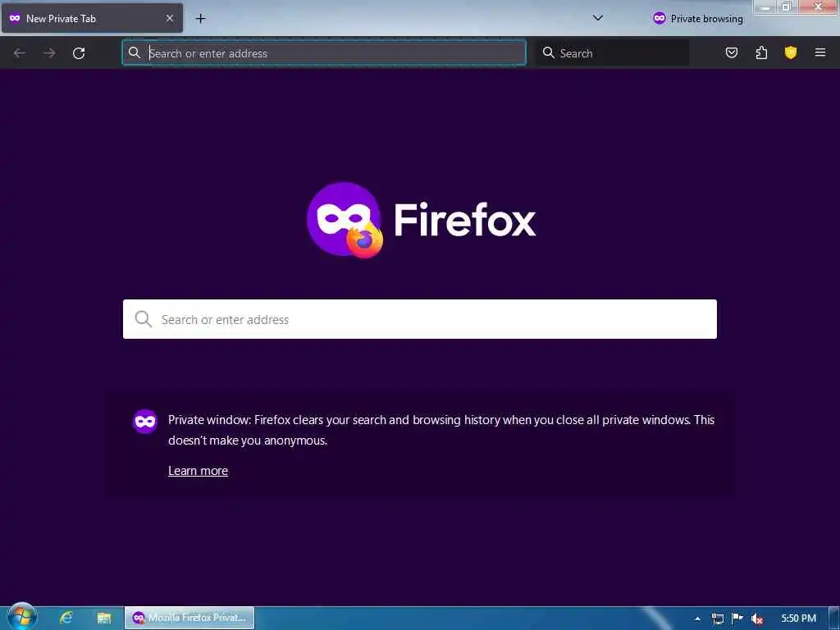Image resolution: width=840 pixels, height=630 pixels.
Task: Open Action Center flag icon
Action: pos(737,619)
